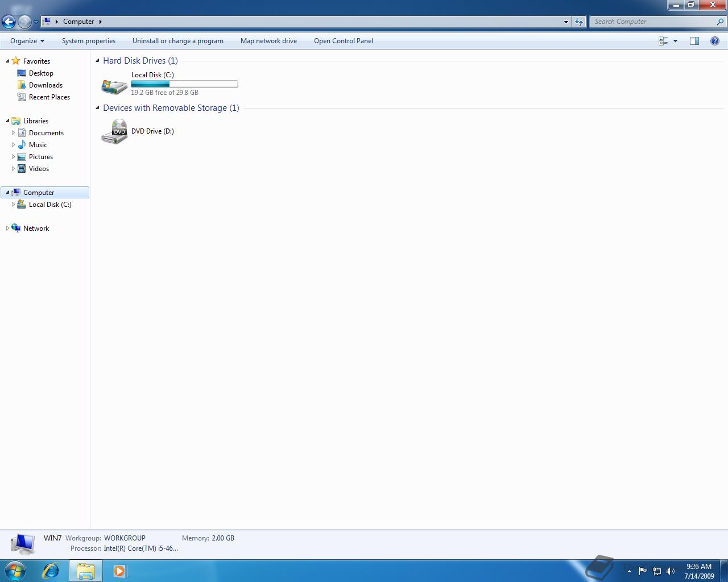Open the Organize menu

[27, 41]
